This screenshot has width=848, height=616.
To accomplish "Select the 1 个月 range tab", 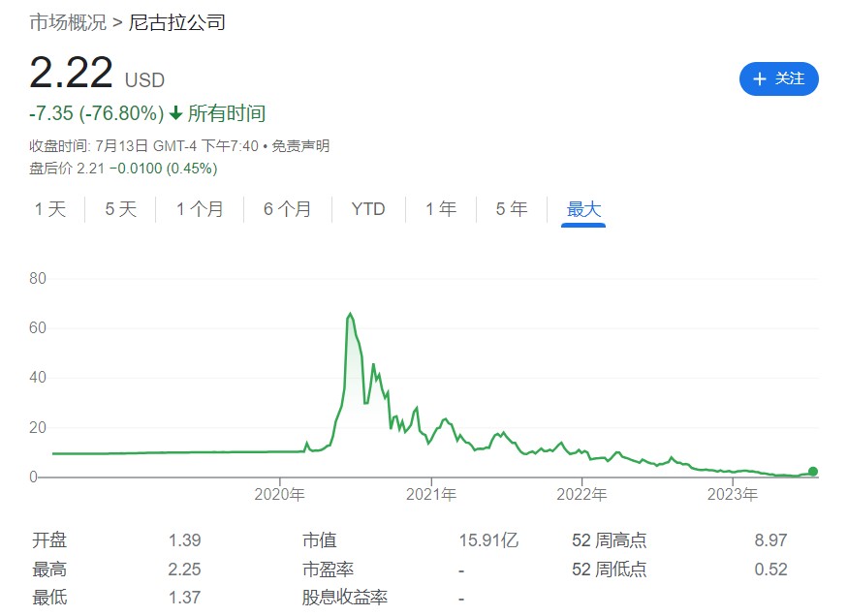I will (200, 209).
